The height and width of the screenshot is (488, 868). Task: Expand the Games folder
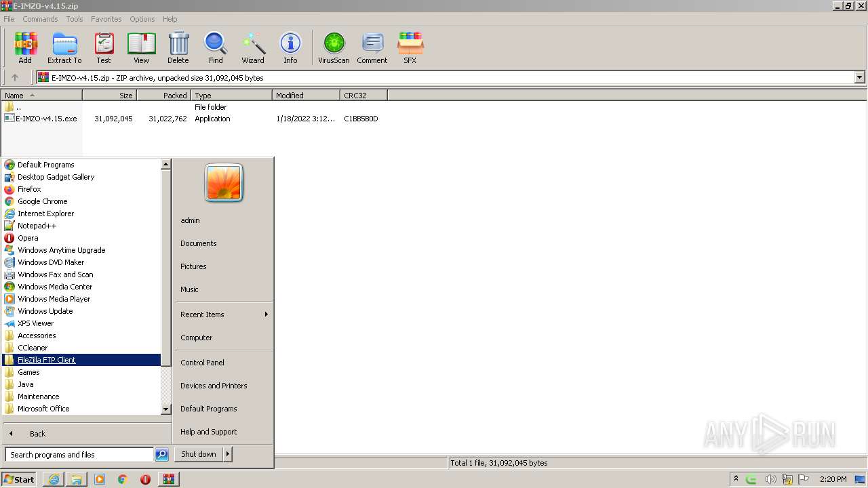[x=81, y=372]
